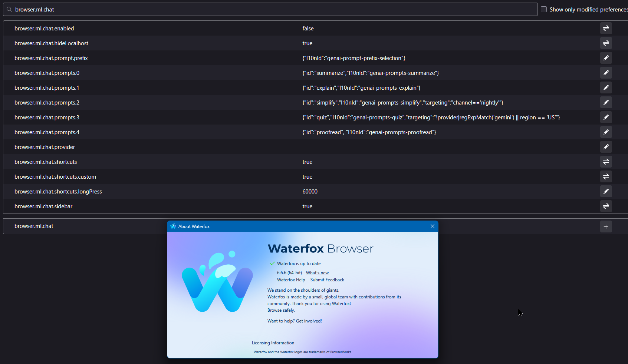Select the browser.ml.chat.sidebar preference name

(x=43, y=206)
